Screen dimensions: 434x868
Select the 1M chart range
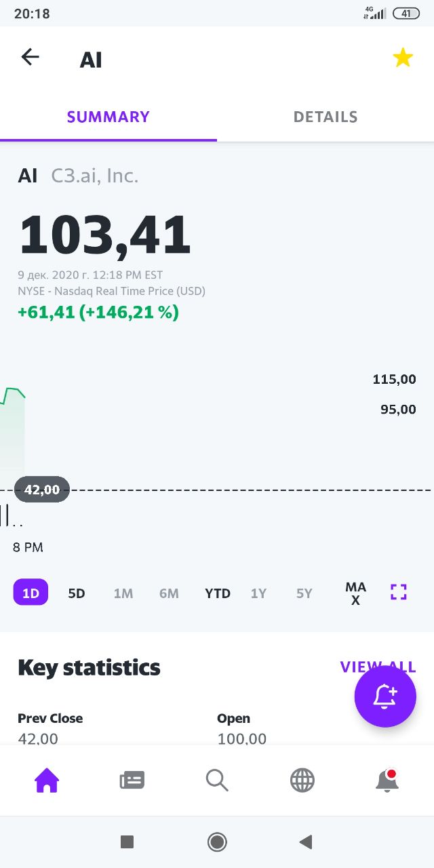(123, 593)
